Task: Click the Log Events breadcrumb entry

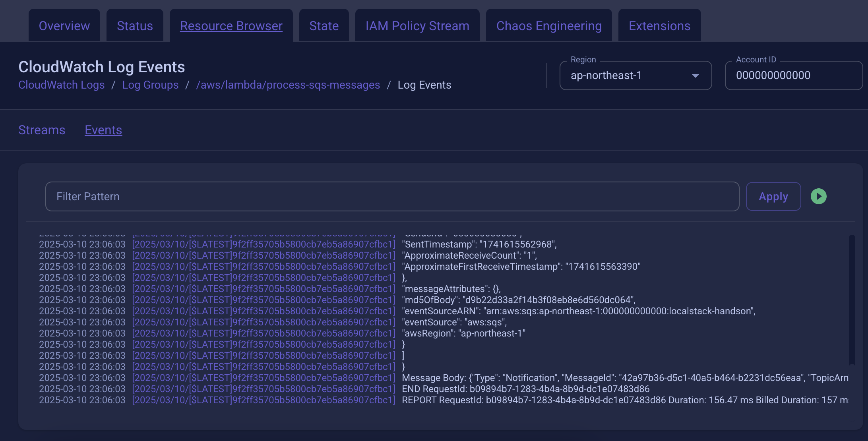Action: coord(424,85)
